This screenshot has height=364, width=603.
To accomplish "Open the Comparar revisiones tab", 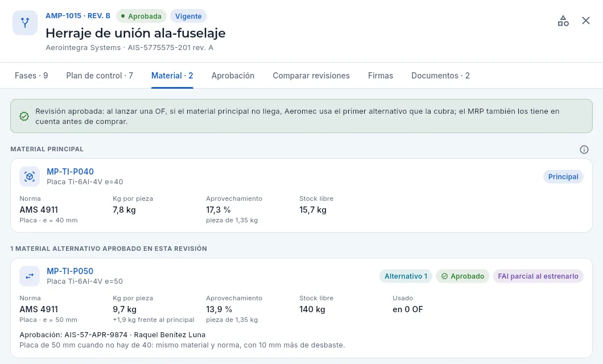I will [x=311, y=76].
